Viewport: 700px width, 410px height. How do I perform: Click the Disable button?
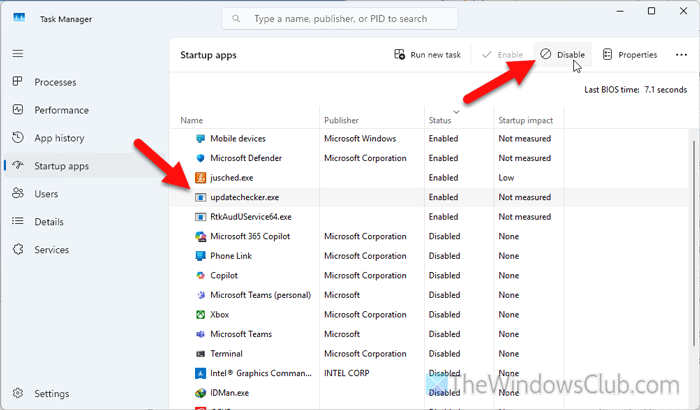point(562,54)
